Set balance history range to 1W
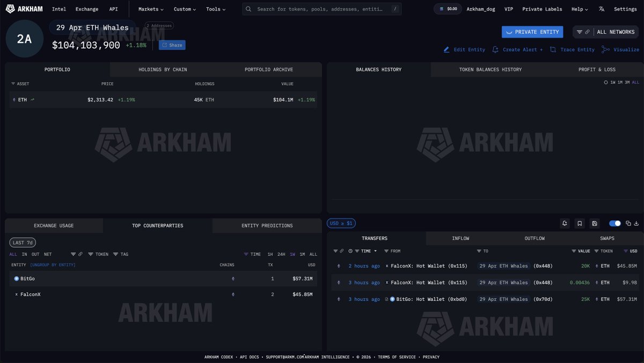644x363 pixels. pos(613,83)
